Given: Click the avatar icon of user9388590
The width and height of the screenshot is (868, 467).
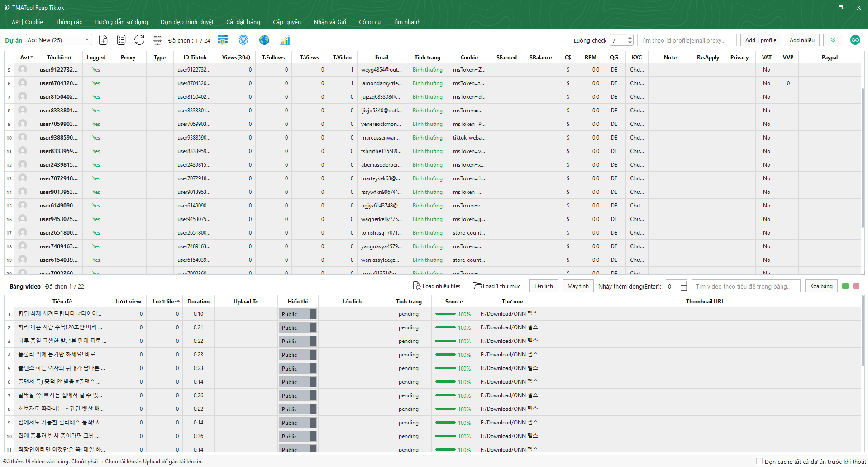Looking at the screenshot, I should (x=23, y=137).
